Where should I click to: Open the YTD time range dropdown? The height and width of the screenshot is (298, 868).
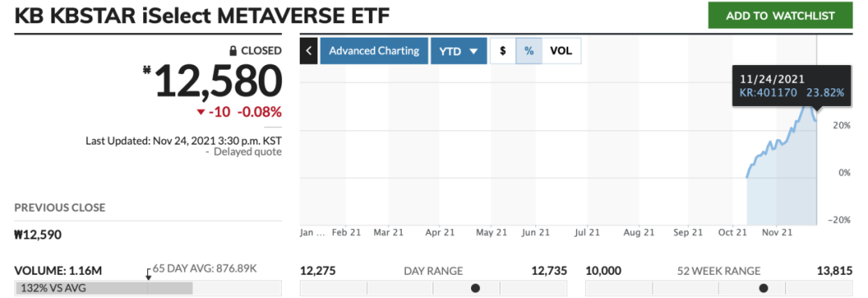[458, 51]
